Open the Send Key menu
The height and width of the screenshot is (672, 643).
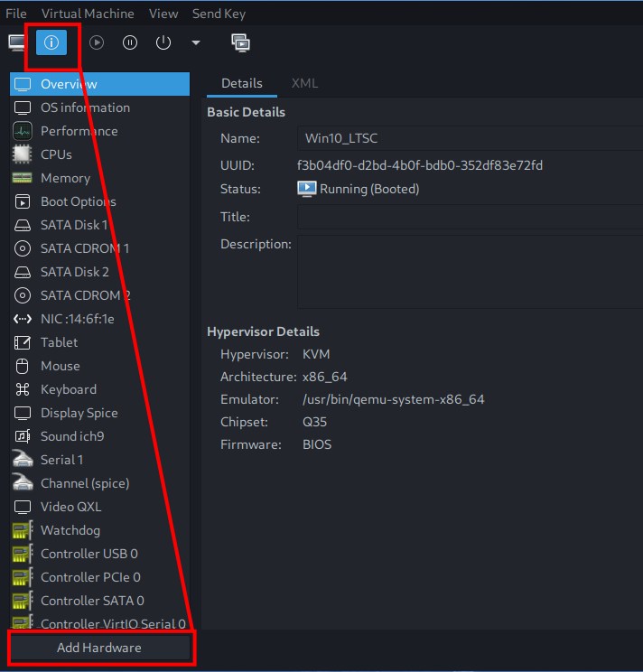click(219, 14)
